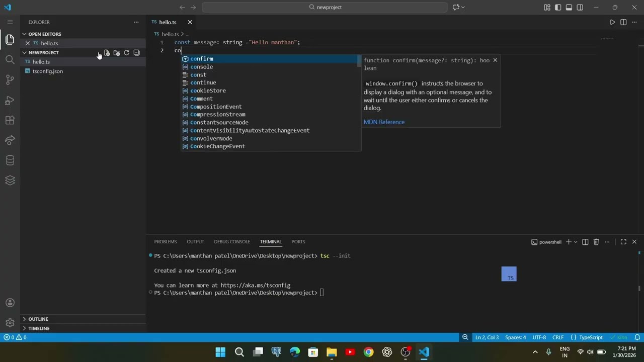Viewport: 644px width, 362px height.
Task: Close the terminal panel
Action: (x=634, y=242)
